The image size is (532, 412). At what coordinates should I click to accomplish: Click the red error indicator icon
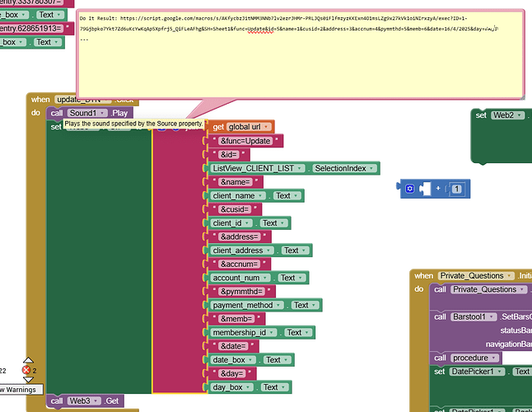point(26,370)
